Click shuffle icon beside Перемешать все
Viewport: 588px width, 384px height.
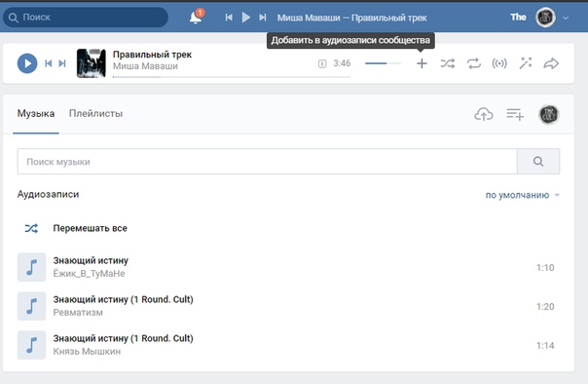tap(31, 228)
